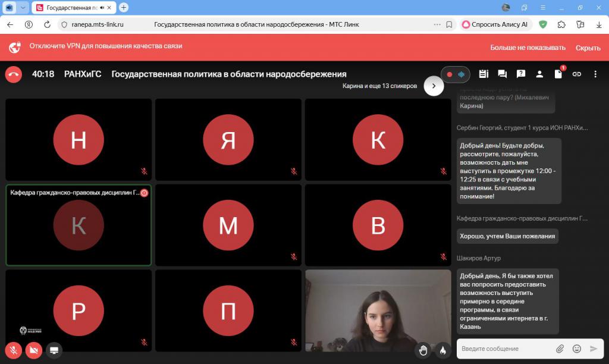Open the three-dot more options menu

pyautogui.click(x=595, y=74)
